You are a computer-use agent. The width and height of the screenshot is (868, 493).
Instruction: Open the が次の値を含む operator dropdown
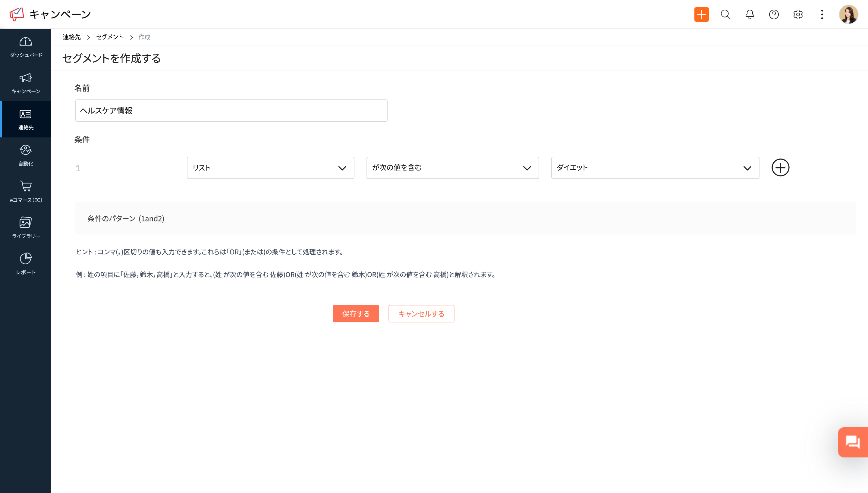[452, 168]
